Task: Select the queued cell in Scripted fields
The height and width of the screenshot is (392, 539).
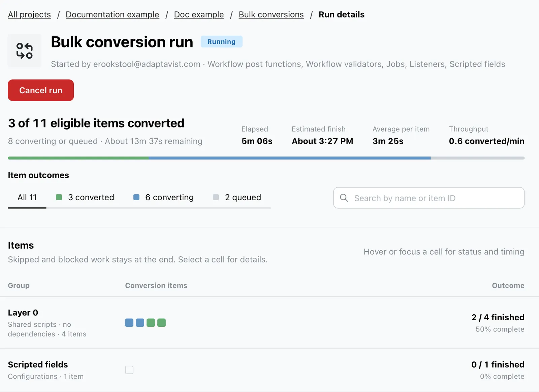Action: pos(129,370)
